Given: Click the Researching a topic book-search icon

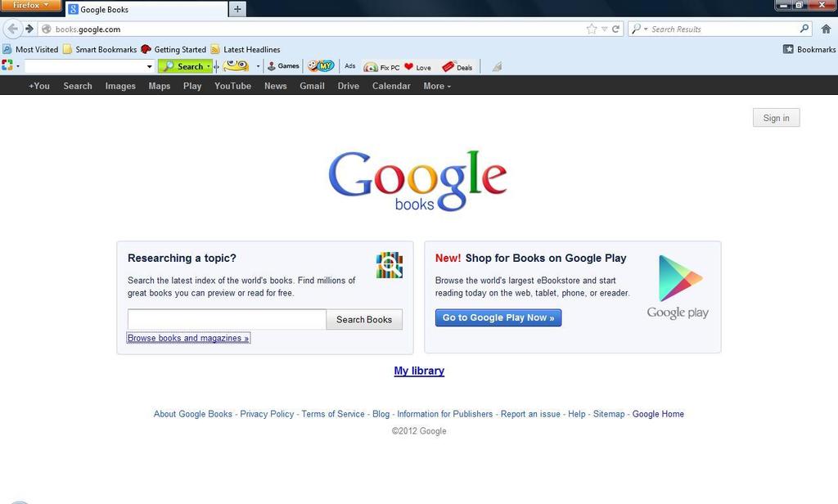Looking at the screenshot, I should tap(389, 265).
